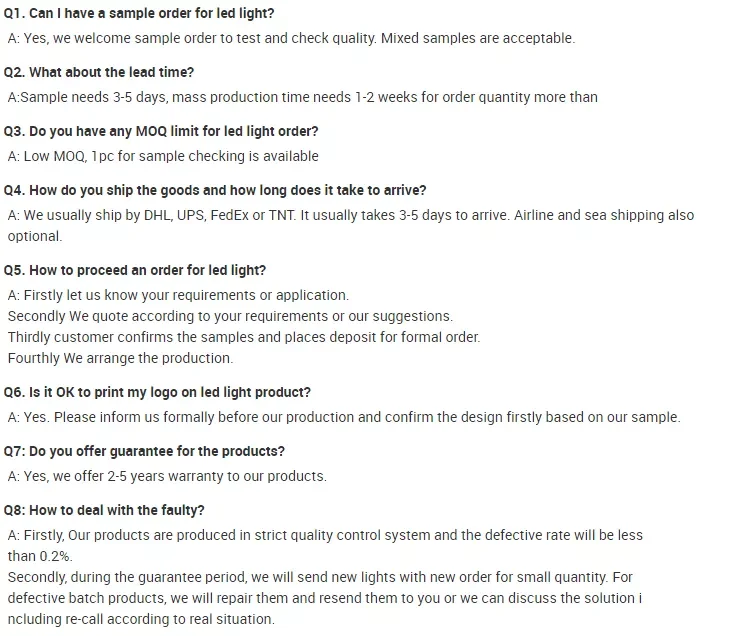Screen dimensions: 753x636
Task: Select the line about sending new lights
Action: tap(320, 577)
